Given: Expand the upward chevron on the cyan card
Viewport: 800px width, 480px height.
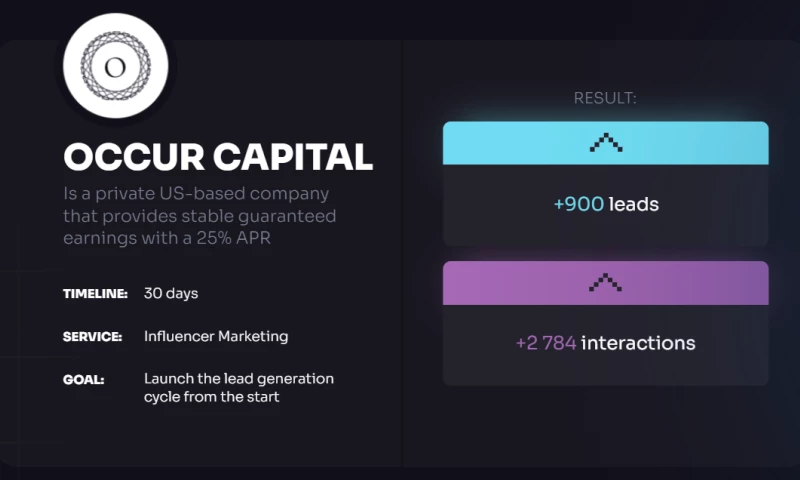Looking at the screenshot, I should point(605,143).
